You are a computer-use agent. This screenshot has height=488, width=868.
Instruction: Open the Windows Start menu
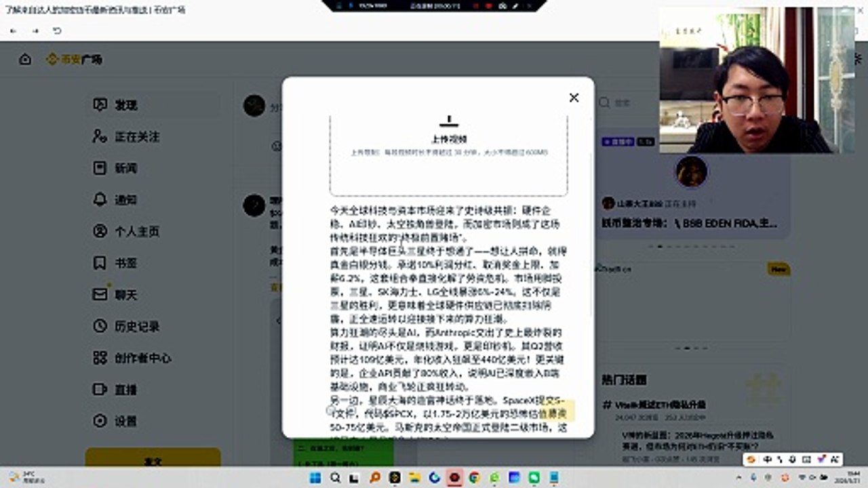316,478
